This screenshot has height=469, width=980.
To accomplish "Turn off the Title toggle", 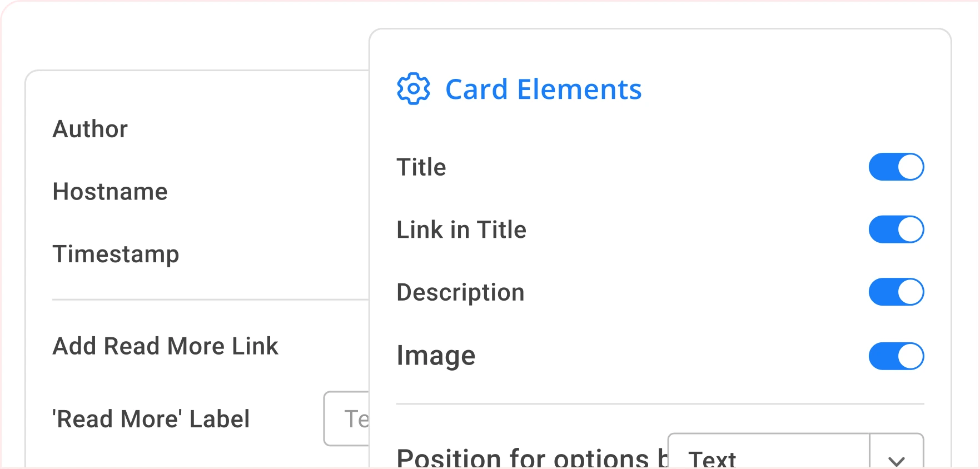I will [x=896, y=167].
